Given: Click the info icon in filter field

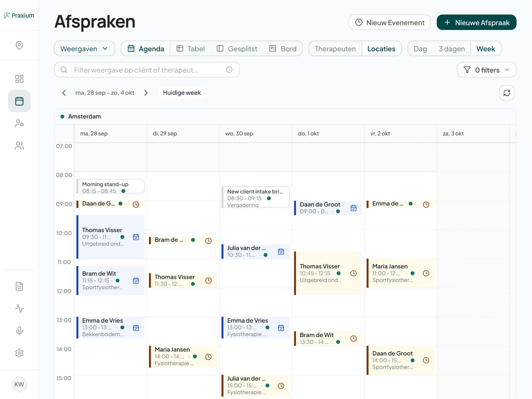Looking at the screenshot, I should tap(229, 70).
